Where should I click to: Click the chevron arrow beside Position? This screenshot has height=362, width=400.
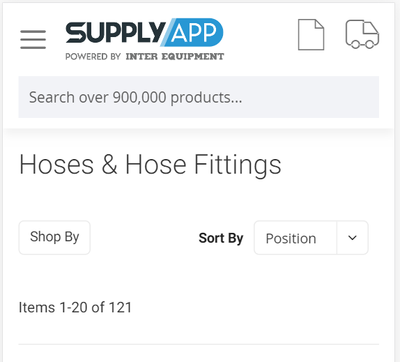click(352, 238)
